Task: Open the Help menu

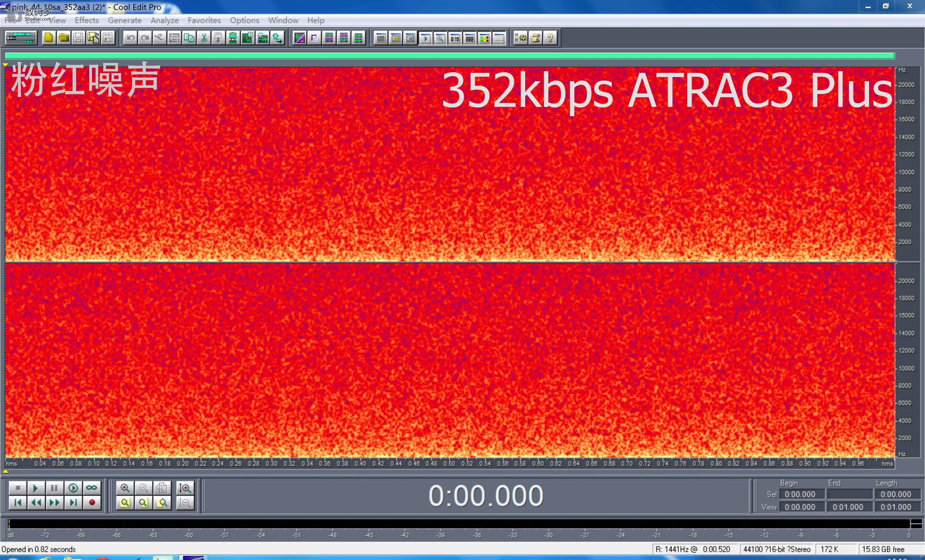Action: pos(316,20)
